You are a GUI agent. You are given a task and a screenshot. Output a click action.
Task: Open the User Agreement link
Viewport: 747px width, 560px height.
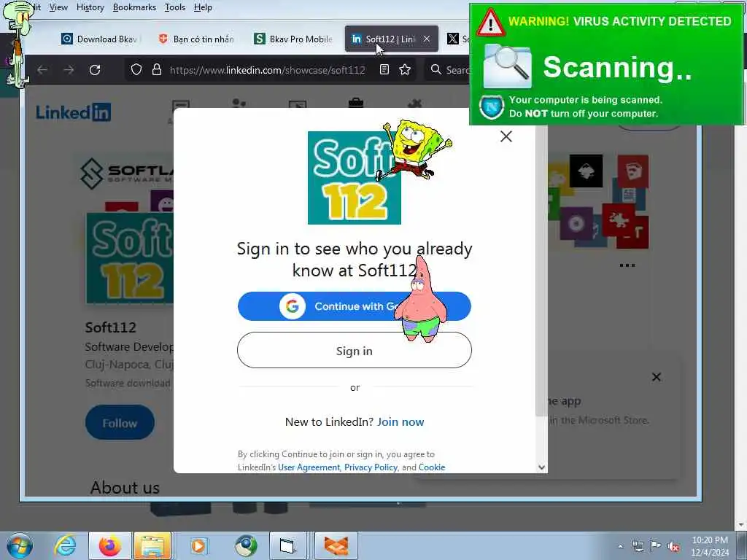309,467
